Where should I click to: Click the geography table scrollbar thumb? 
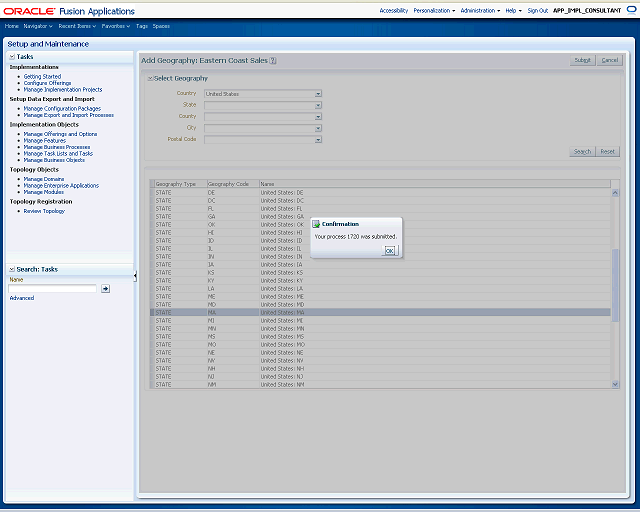point(616,285)
